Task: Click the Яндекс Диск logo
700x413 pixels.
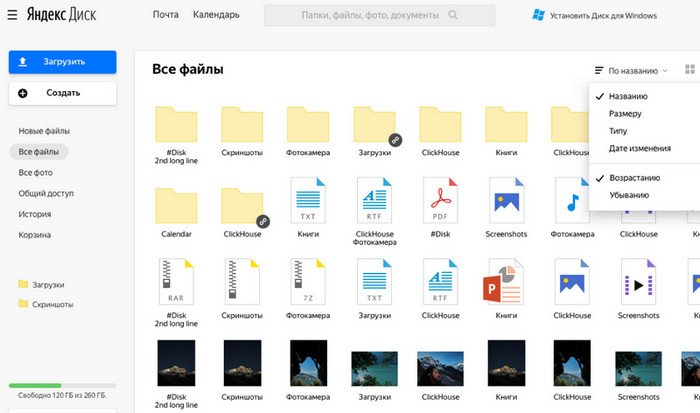Action: pyautogui.click(x=61, y=15)
